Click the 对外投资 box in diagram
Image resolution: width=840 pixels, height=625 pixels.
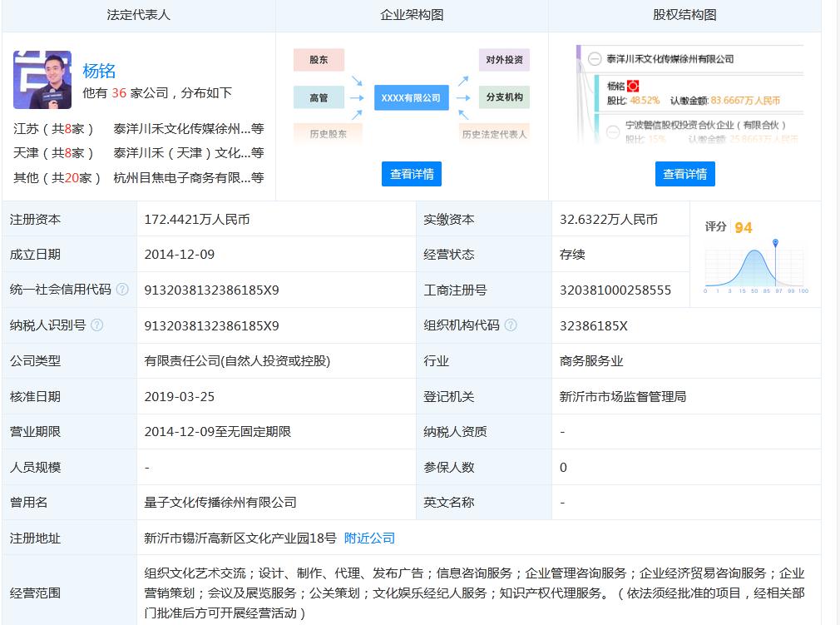tap(504, 59)
